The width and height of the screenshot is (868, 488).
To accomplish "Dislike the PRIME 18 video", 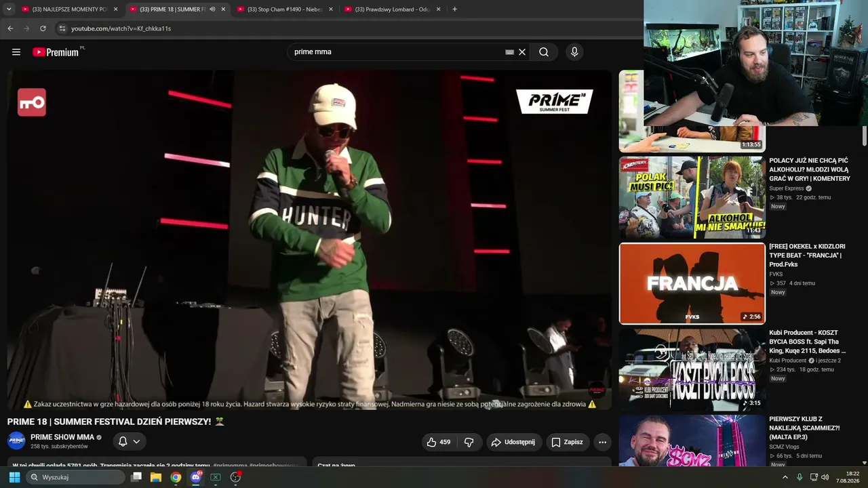I will pos(469,442).
